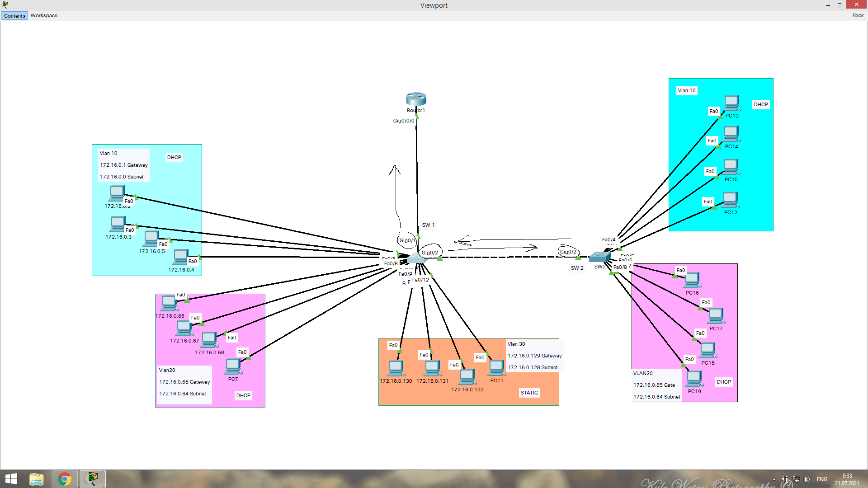Select the PC19 computer icon

click(x=694, y=379)
